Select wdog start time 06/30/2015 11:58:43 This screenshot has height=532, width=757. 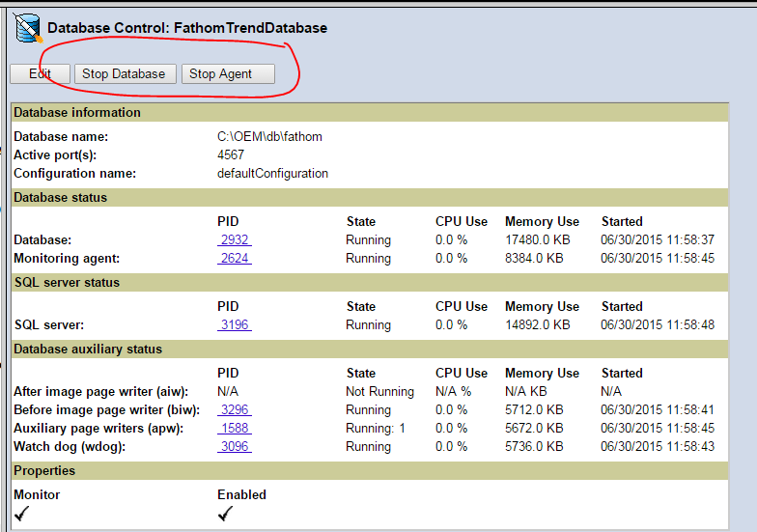(x=658, y=446)
